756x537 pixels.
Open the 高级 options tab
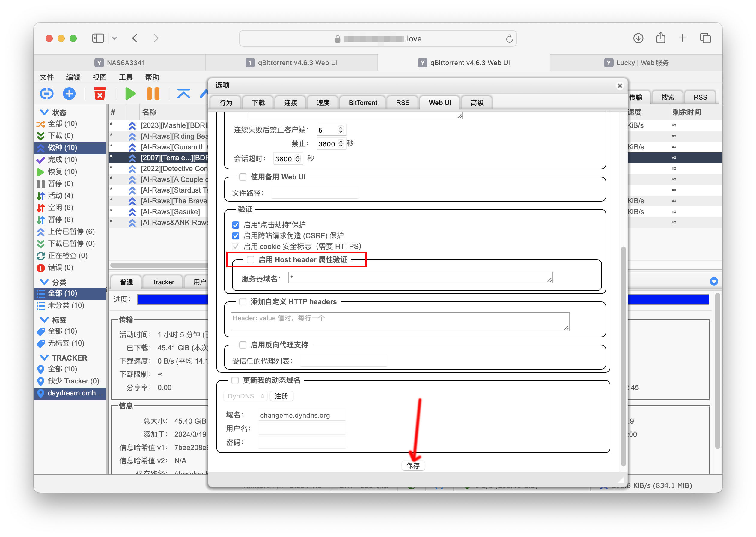pos(477,103)
